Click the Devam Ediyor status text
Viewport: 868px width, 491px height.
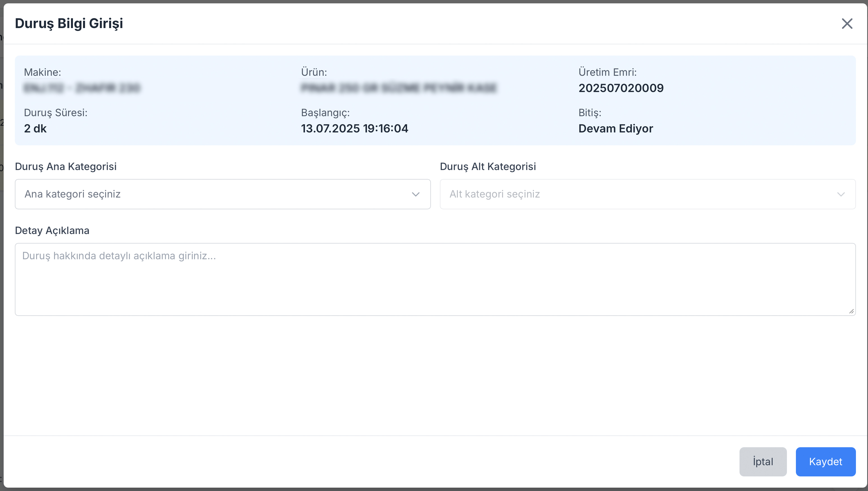pyautogui.click(x=616, y=129)
